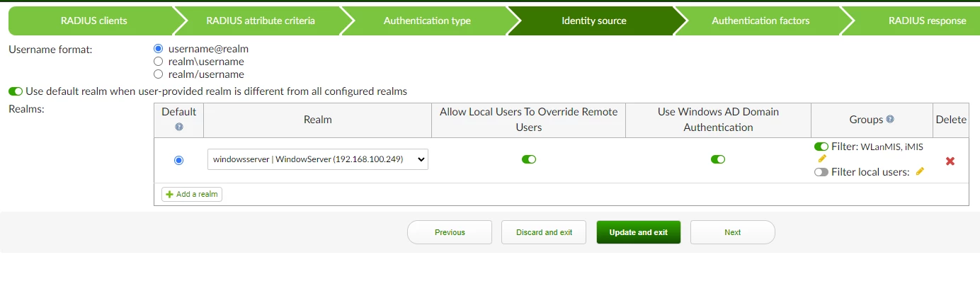Click the Delete column header
The width and height of the screenshot is (980, 291).
[951, 120]
